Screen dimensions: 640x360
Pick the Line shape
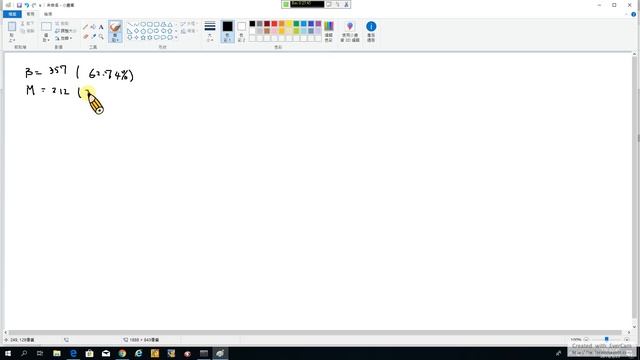(x=130, y=24)
